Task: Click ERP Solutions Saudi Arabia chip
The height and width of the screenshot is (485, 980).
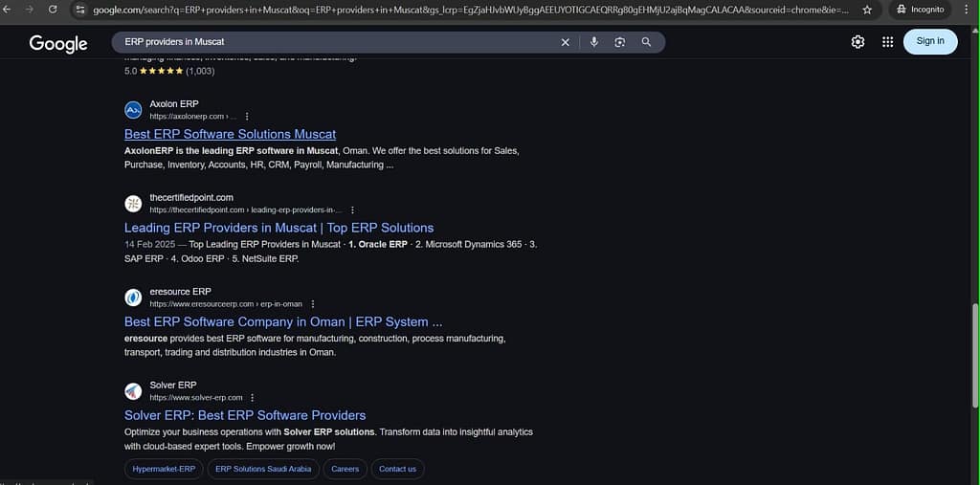Action: 263,469
